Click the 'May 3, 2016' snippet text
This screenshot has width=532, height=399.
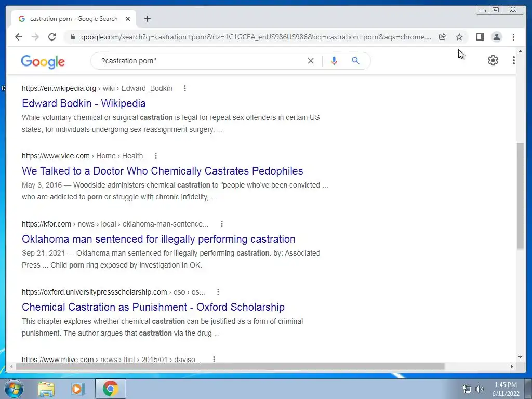point(42,185)
